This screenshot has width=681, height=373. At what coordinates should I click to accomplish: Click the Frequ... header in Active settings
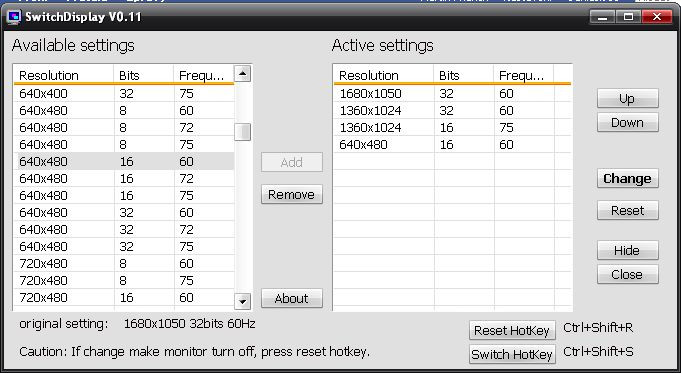pos(523,75)
